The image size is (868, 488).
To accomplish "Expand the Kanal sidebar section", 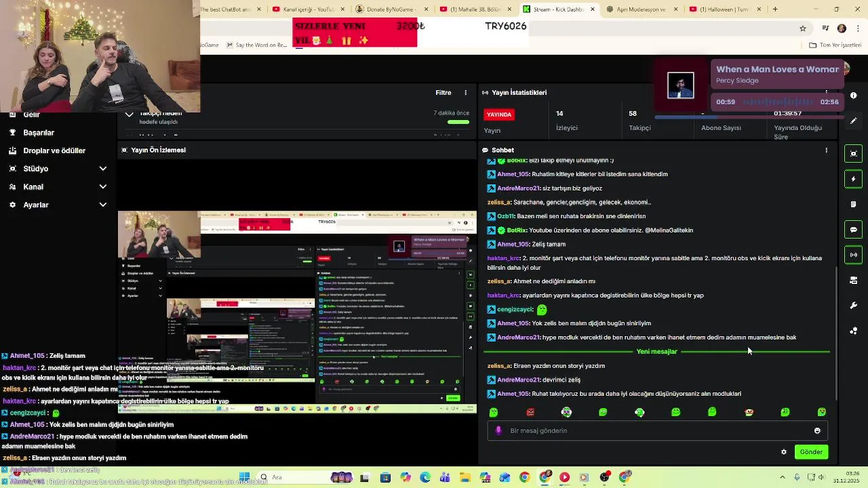I will pyautogui.click(x=103, y=186).
